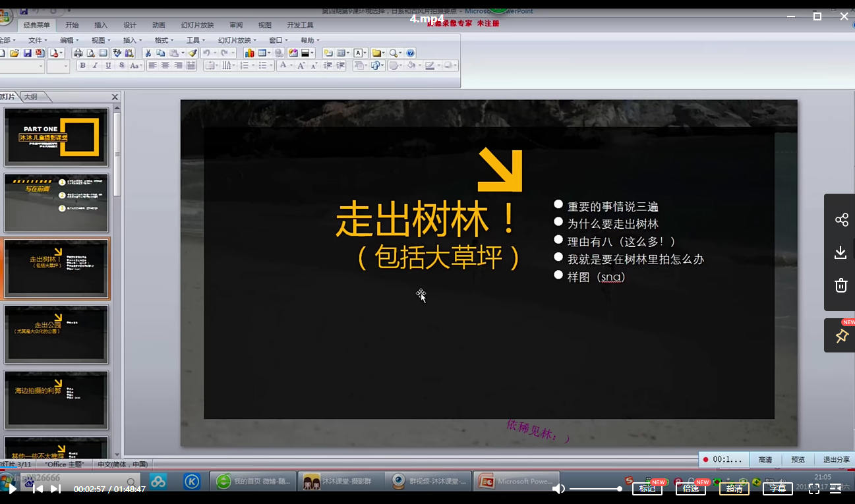Toggle italic formatting
855x504 pixels.
(96, 65)
